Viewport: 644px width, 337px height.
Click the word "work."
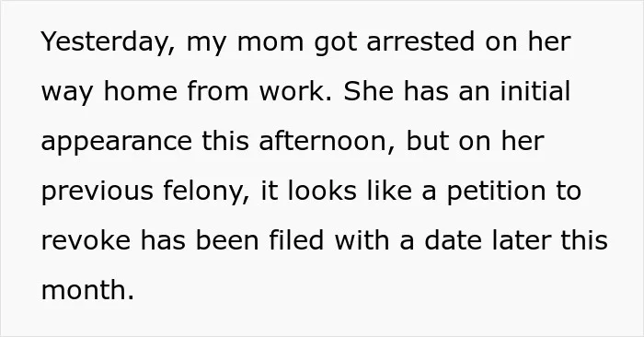[x=295, y=91]
